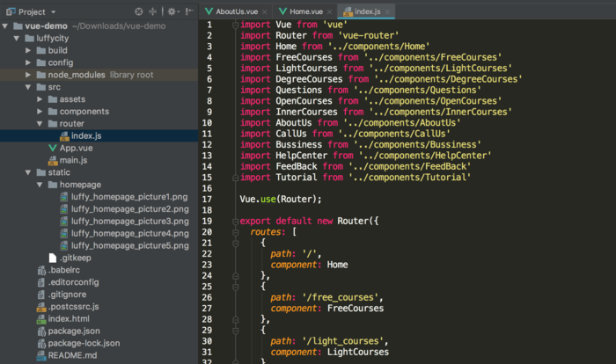Select the .postcssrc.js file

(x=73, y=306)
